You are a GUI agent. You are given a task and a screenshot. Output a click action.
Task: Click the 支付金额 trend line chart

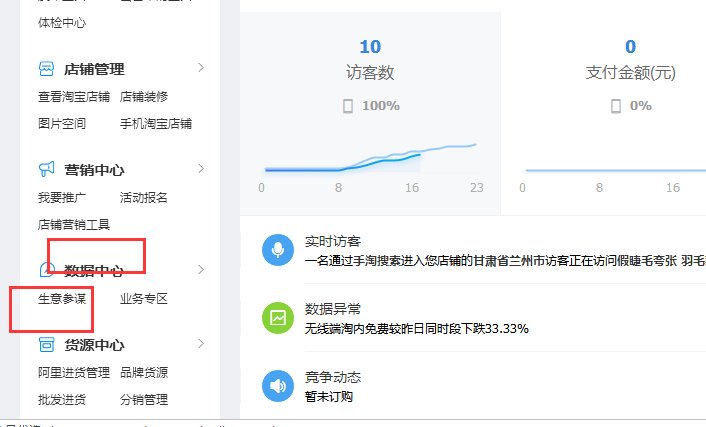pos(615,170)
